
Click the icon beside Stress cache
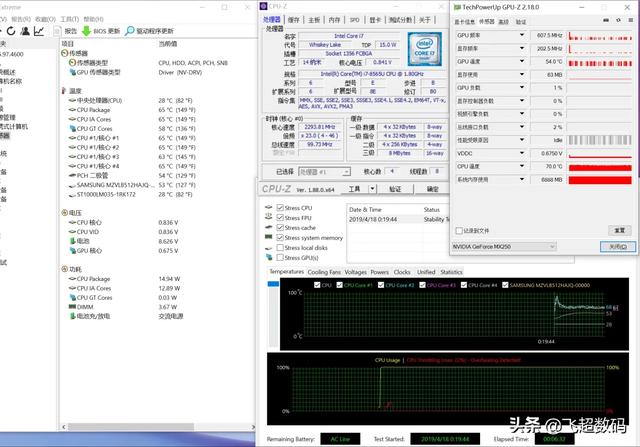point(269,227)
